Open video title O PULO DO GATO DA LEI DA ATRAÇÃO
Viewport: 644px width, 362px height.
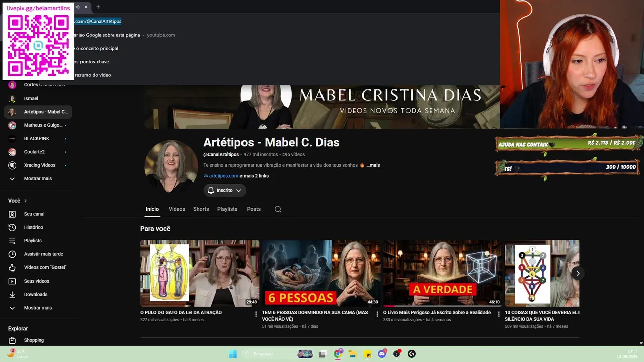tap(181, 313)
